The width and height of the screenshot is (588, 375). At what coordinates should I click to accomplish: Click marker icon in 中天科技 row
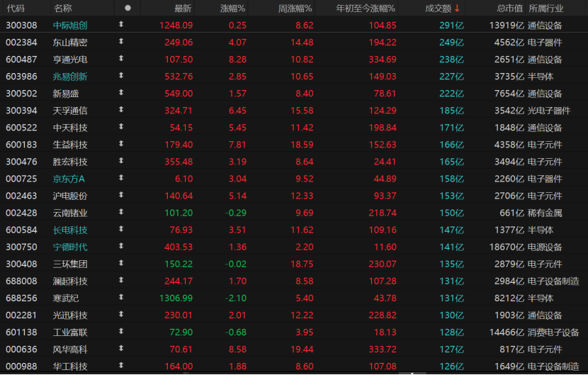click(121, 127)
